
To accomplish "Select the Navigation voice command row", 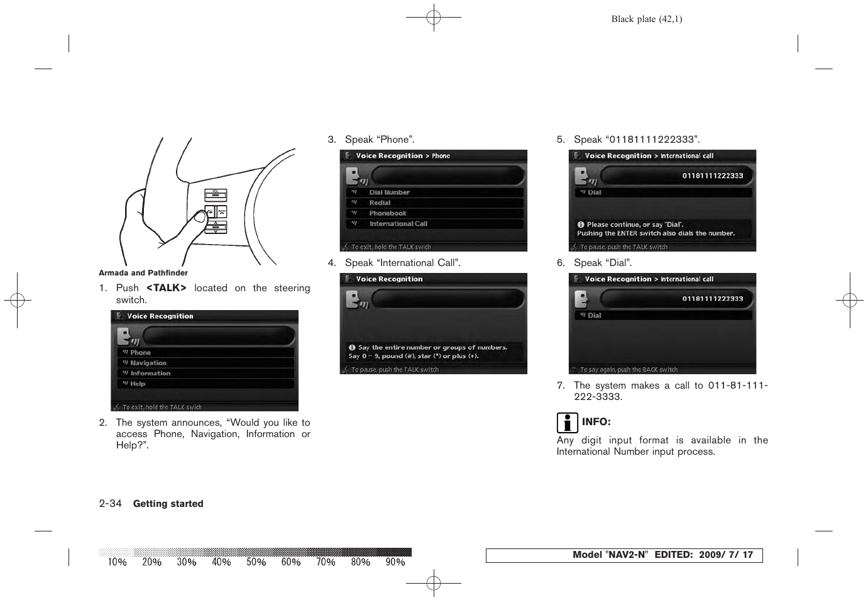I will point(206,363).
